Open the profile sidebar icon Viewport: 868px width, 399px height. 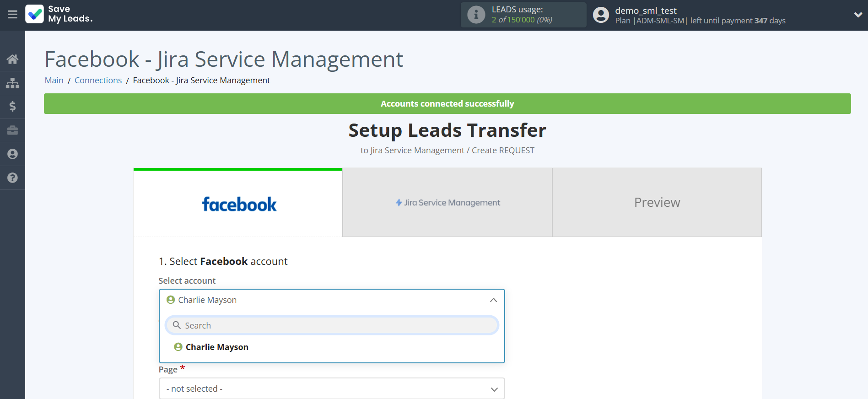12,154
